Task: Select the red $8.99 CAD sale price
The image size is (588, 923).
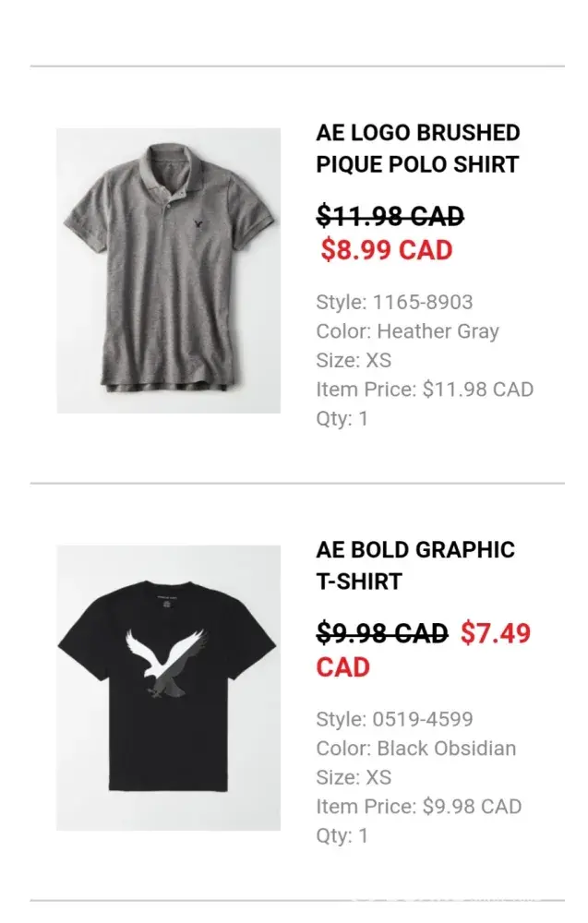Action: coord(387,250)
